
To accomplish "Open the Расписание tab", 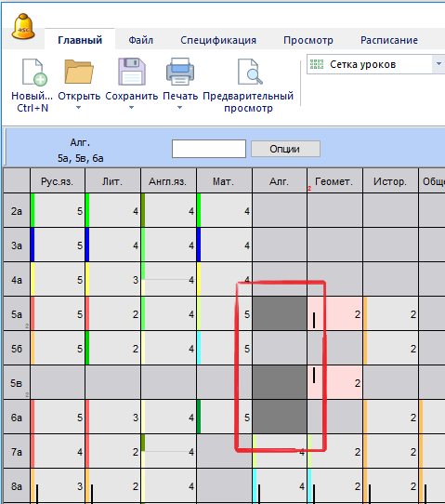I will (x=389, y=40).
